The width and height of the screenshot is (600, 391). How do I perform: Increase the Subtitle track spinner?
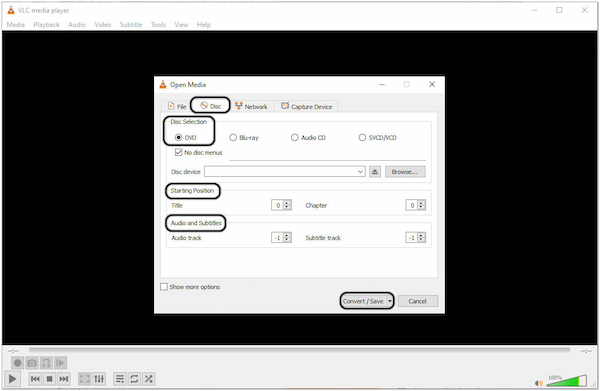[421, 235]
